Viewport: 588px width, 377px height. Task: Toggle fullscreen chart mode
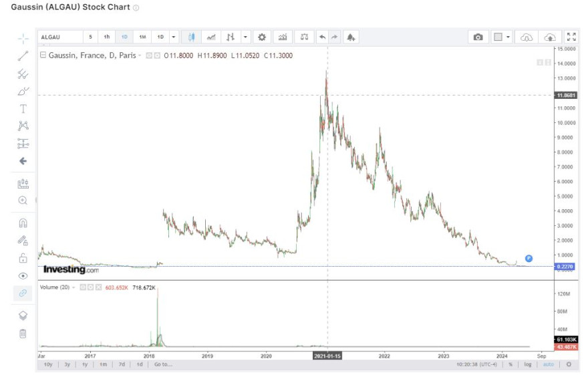click(x=571, y=37)
